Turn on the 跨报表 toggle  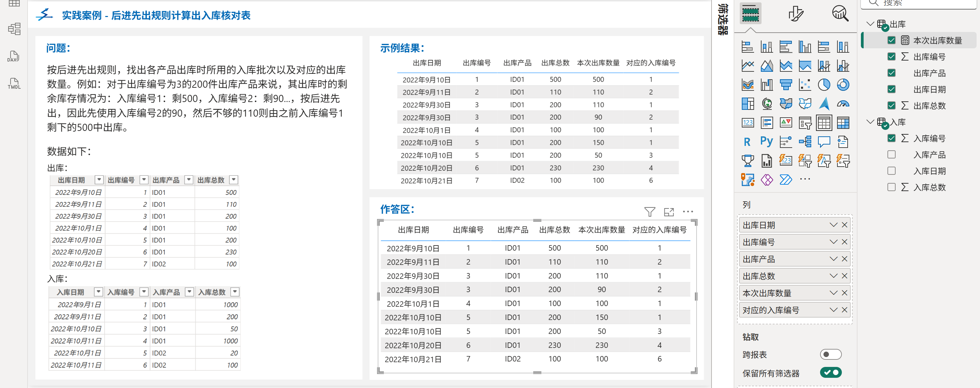[830, 355]
